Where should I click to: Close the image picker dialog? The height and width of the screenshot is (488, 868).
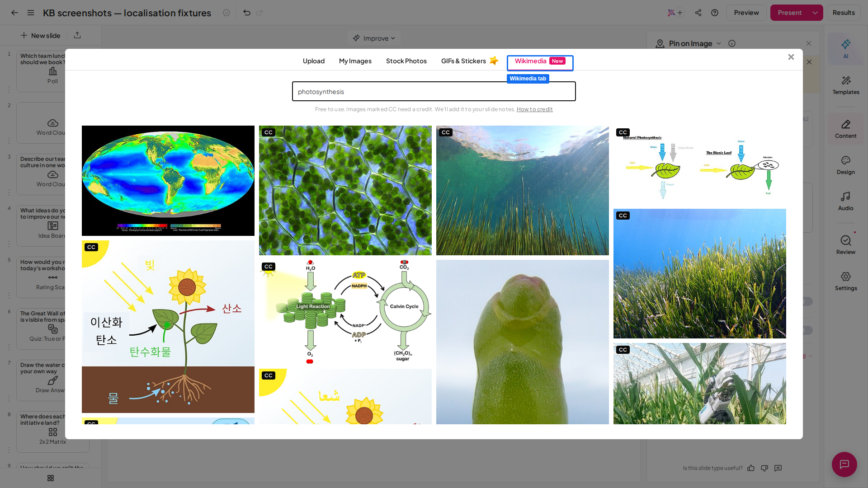pos(791,57)
